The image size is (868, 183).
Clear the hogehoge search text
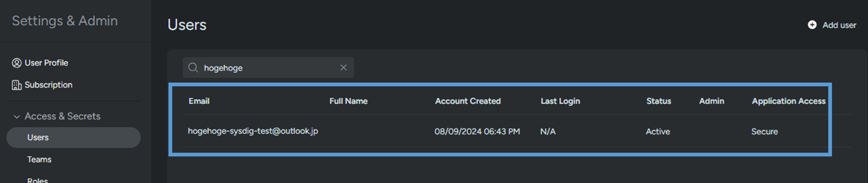344,68
